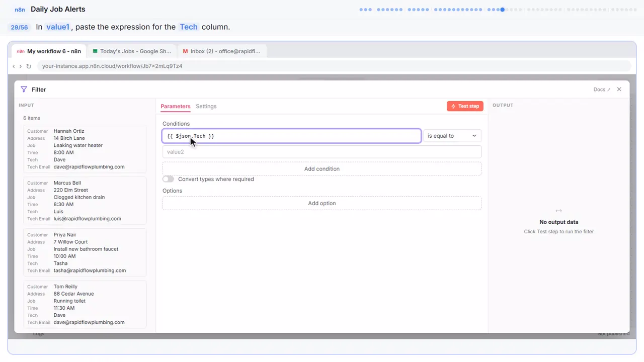Click the 29/56 step counter badge
The height and width of the screenshot is (362, 644).
(x=19, y=27)
